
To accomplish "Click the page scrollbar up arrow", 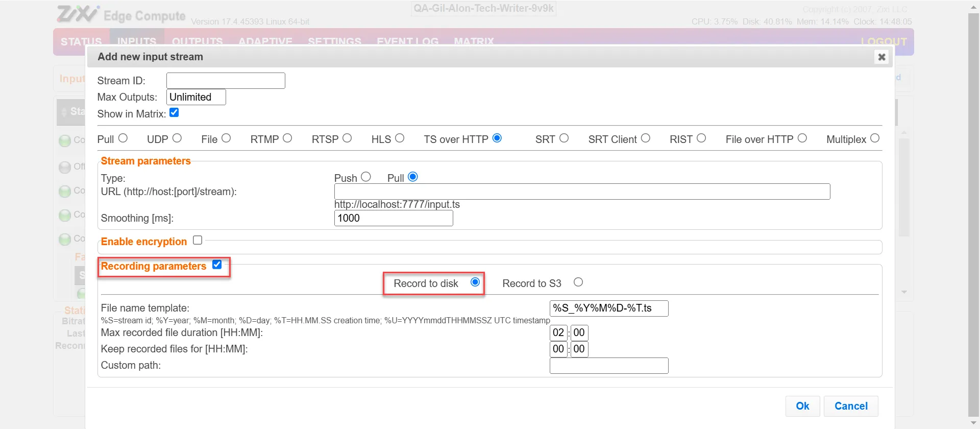I will click(974, 7).
